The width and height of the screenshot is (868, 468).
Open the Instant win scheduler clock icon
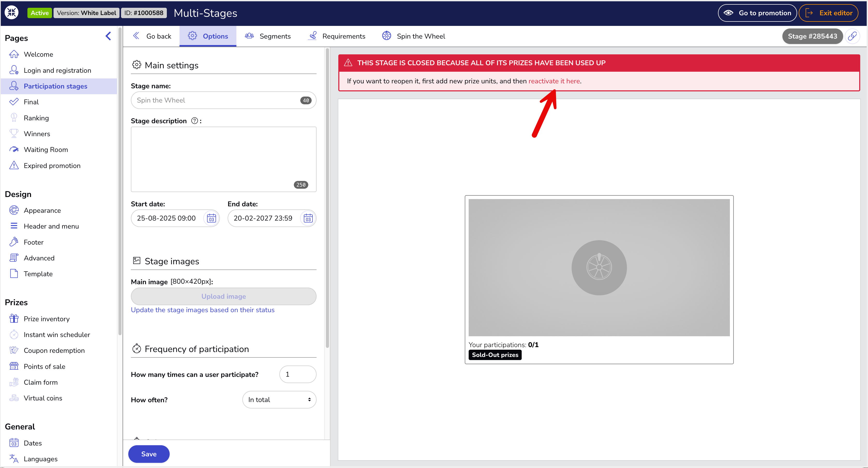coord(14,334)
